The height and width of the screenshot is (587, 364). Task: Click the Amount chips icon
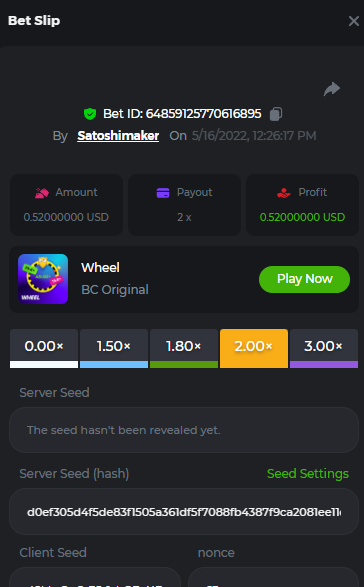42,193
